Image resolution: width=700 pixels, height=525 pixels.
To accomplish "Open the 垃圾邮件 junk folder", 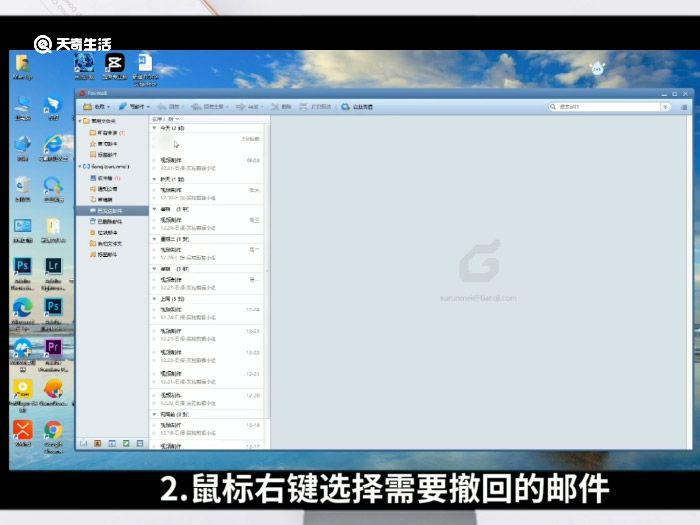I will click(104, 233).
